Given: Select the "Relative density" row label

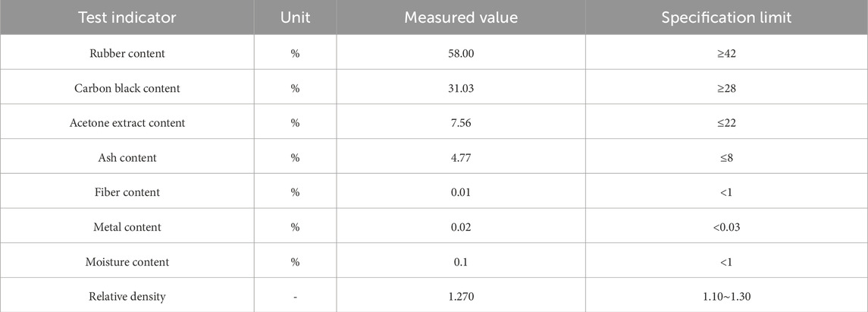Looking at the screenshot, I should 127,297.
